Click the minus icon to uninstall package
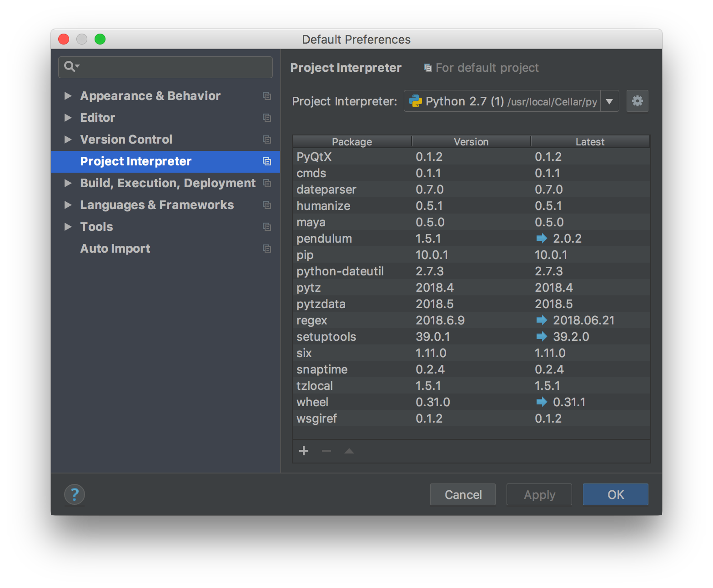The height and width of the screenshot is (588, 713). point(326,451)
